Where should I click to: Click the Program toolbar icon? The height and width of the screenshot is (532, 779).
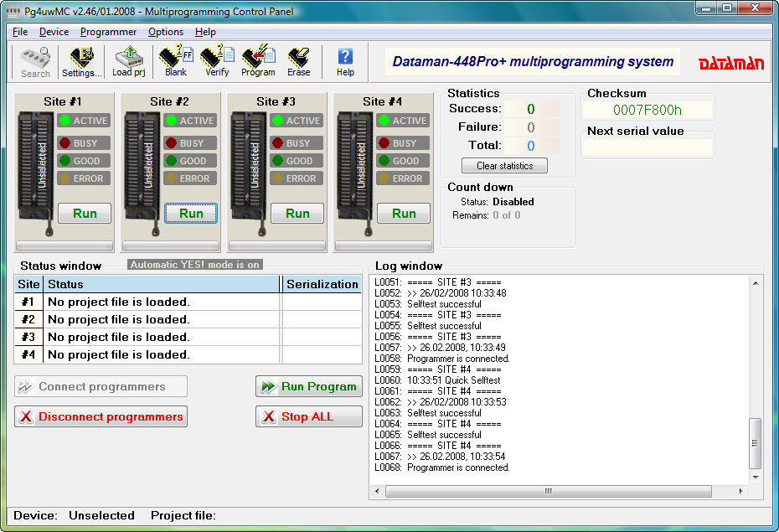[258, 62]
